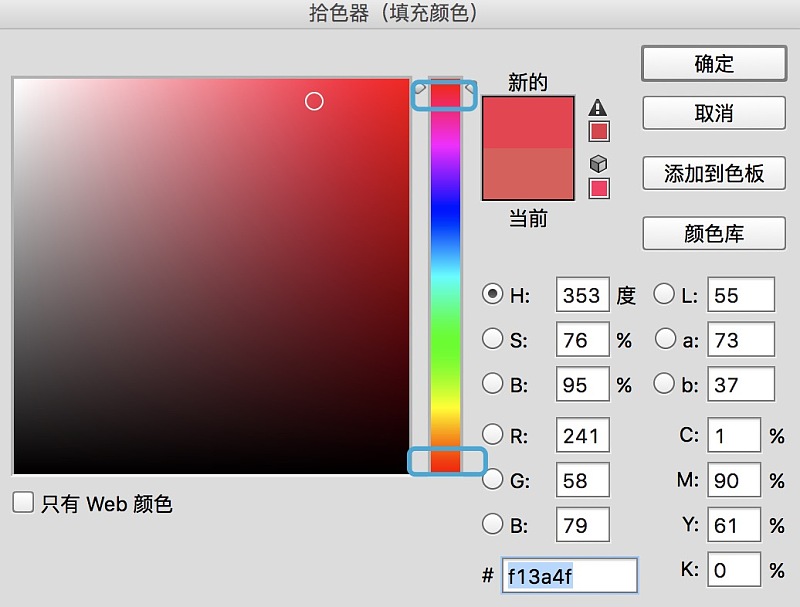Select the R radio button for red channel

pyautogui.click(x=494, y=435)
